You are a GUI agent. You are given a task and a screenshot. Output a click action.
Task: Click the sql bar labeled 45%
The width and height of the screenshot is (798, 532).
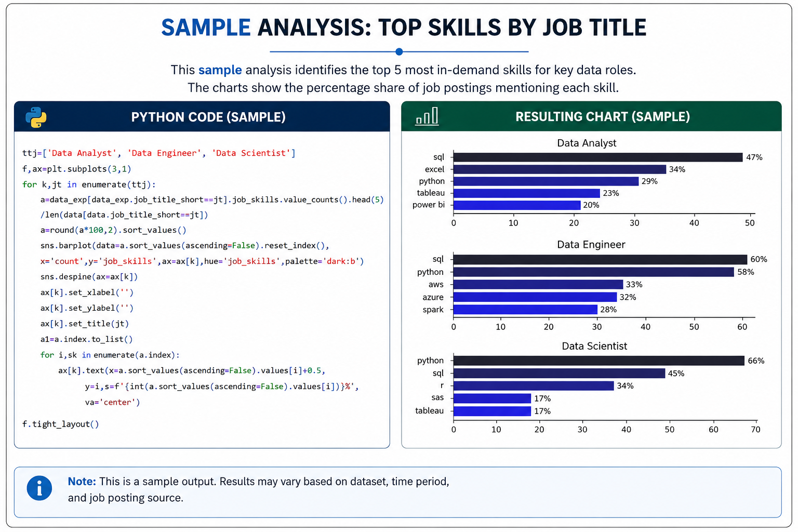[x=559, y=373]
